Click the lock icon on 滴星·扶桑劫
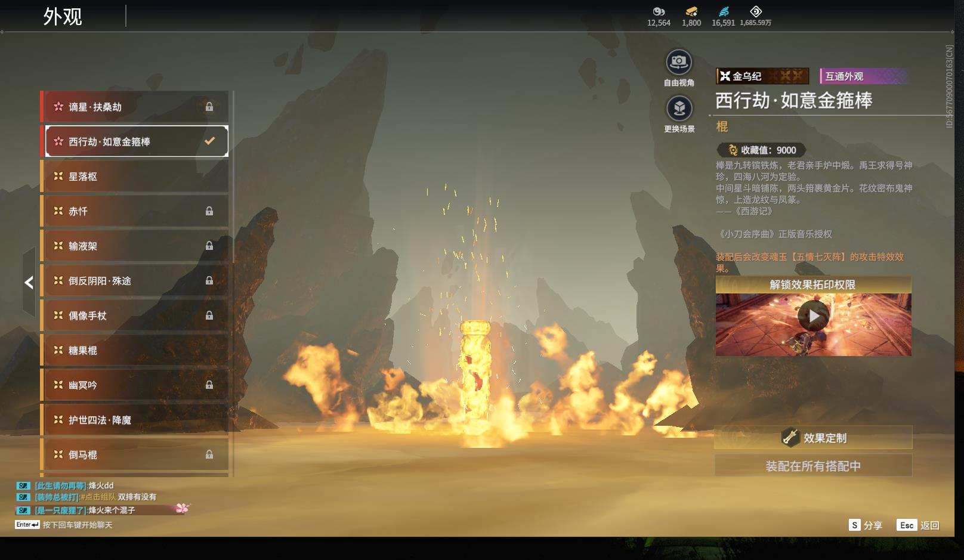Screen dimensions: 964x560 [209, 107]
